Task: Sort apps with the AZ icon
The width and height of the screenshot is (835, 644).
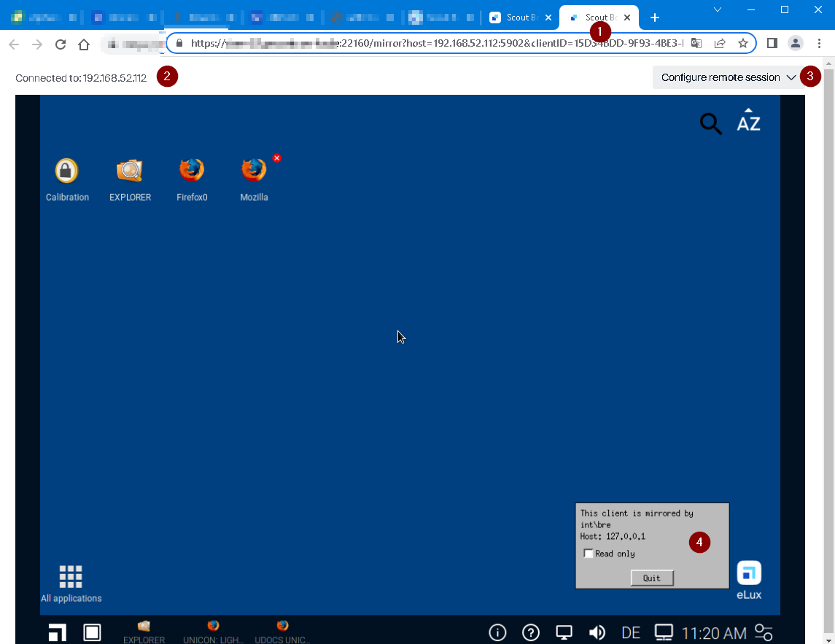Action: point(748,120)
